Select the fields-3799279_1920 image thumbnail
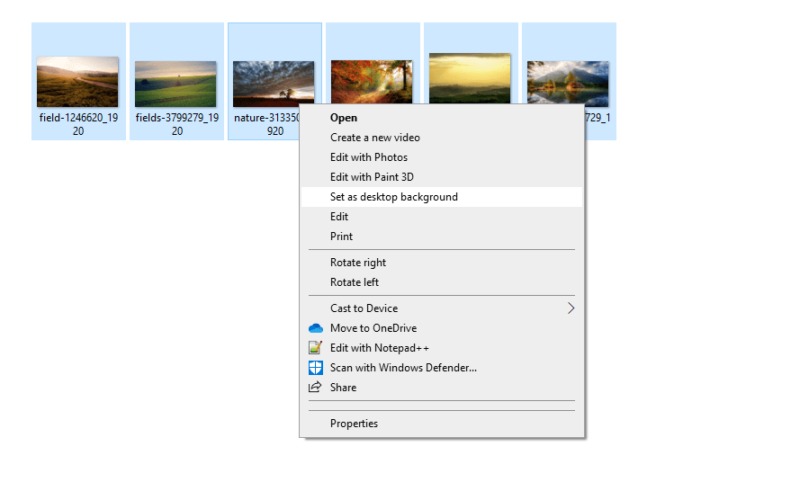The image size is (800, 500). (x=176, y=84)
